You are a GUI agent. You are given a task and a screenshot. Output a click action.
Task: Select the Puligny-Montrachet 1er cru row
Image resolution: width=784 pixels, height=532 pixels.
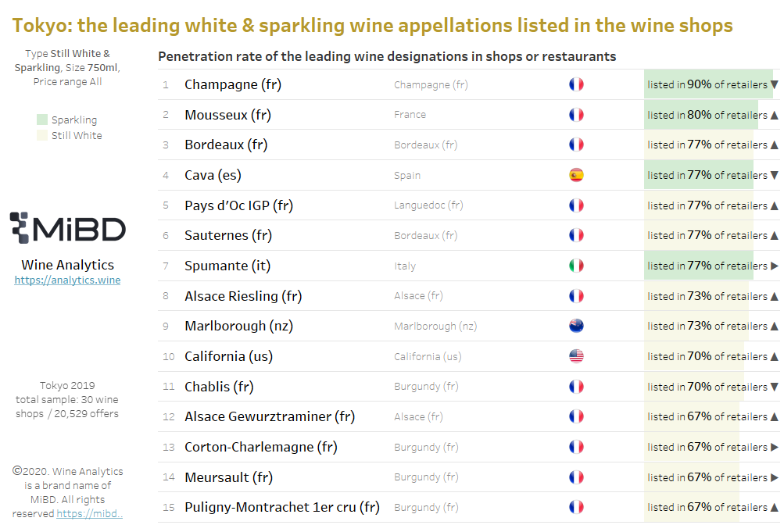coord(468,508)
